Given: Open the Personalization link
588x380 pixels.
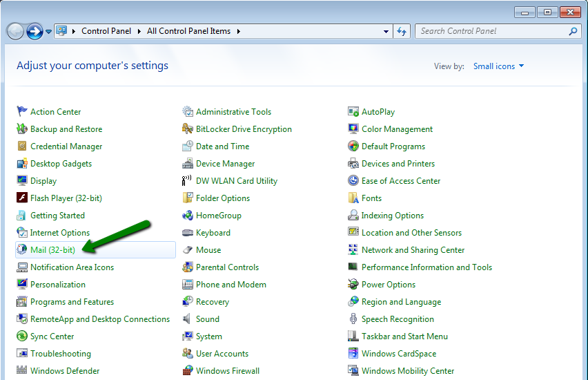Looking at the screenshot, I should 58,284.
